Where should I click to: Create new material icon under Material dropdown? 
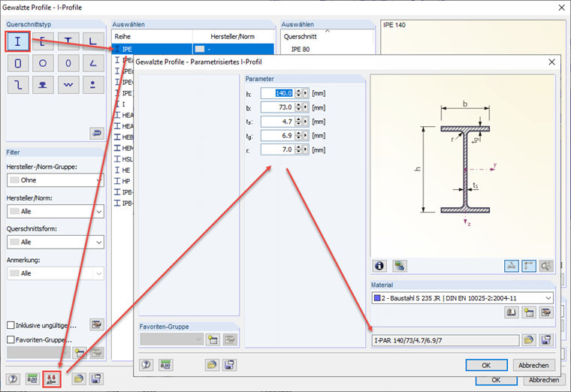click(529, 312)
